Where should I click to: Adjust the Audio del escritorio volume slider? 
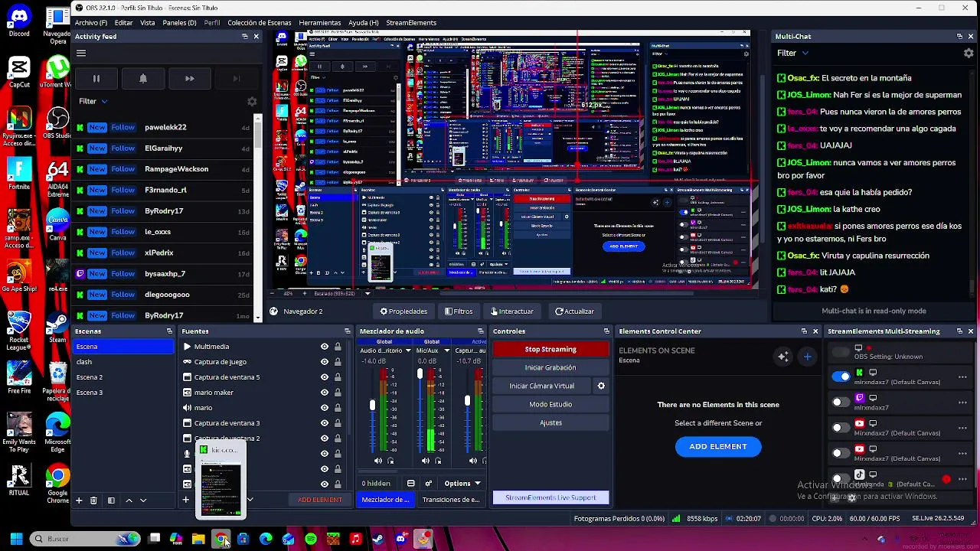[x=373, y=406]
